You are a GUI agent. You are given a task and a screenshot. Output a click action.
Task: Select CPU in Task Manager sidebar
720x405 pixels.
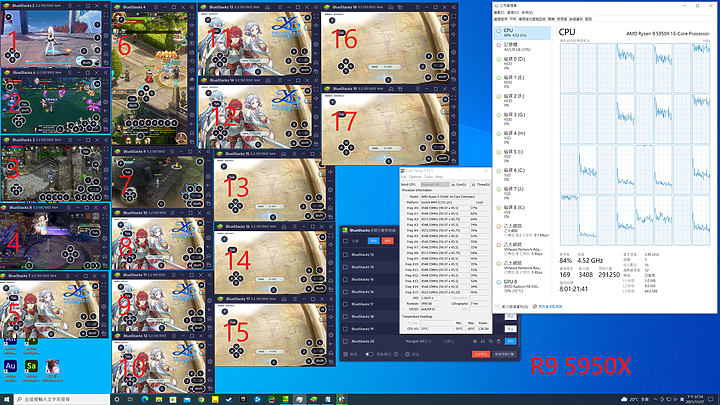point(522,33)
